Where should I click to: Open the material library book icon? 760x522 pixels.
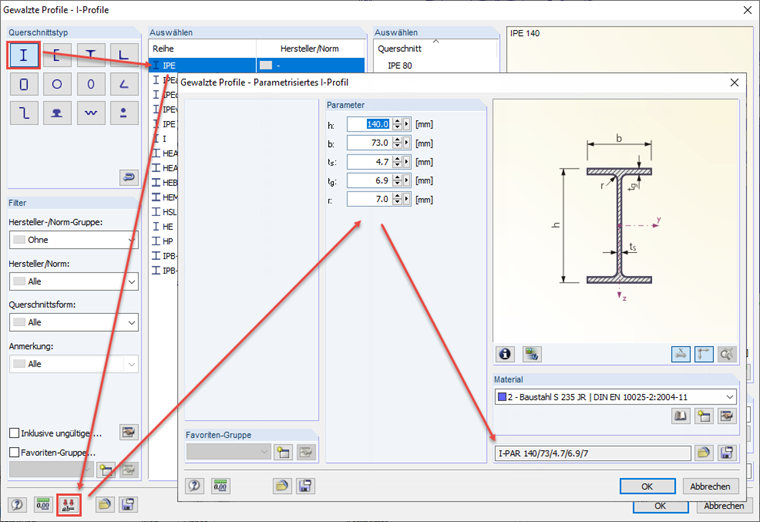coord(681,416)
